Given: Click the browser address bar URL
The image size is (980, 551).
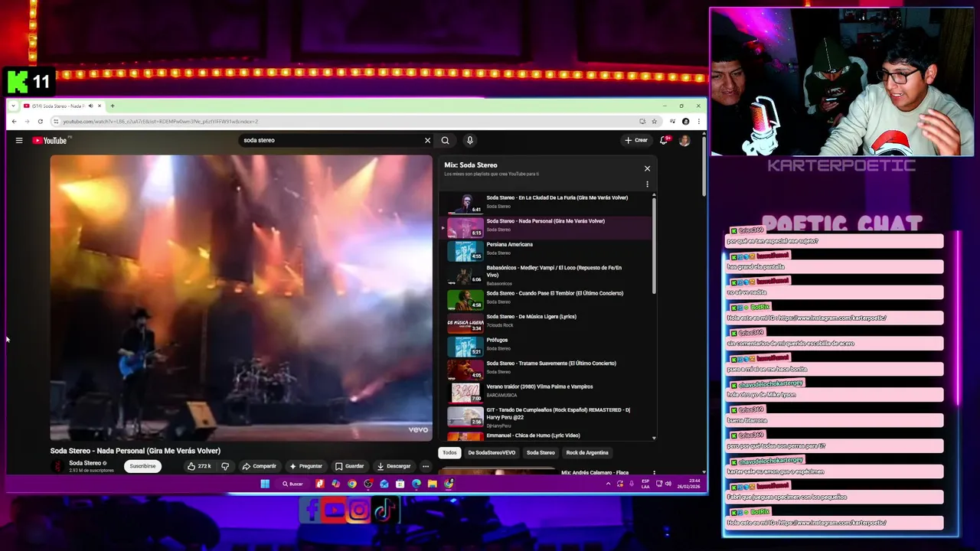Looking at the screenshot, I should click(x=161, y=121).
